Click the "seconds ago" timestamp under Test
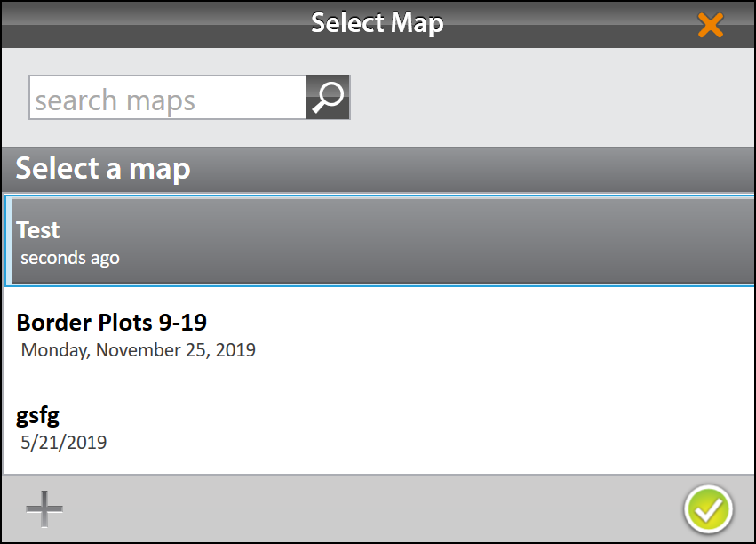 tap(70, 259)
